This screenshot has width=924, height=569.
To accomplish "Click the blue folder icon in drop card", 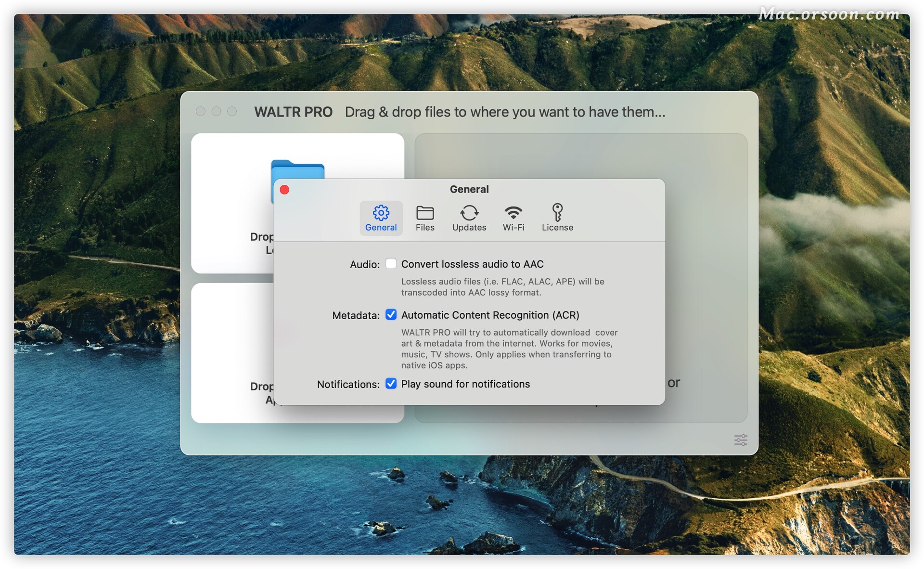I will (297, 169).
